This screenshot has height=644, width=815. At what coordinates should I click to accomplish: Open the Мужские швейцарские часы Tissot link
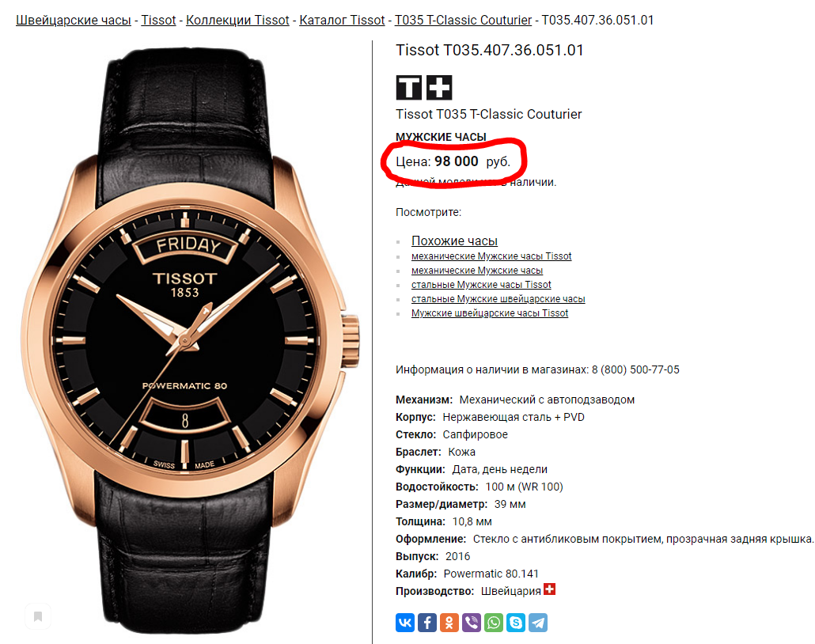[490, 313]
